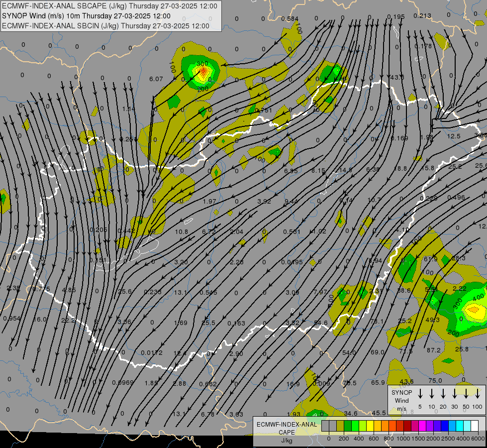
Task: Select the SBCIN title line at top
Action: [x=105, y=26]
